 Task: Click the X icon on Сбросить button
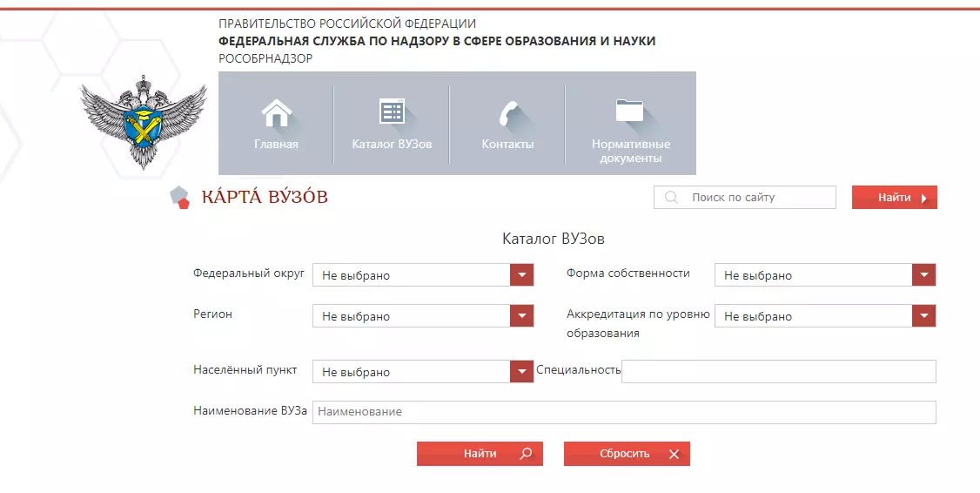(x=674, y=454)
